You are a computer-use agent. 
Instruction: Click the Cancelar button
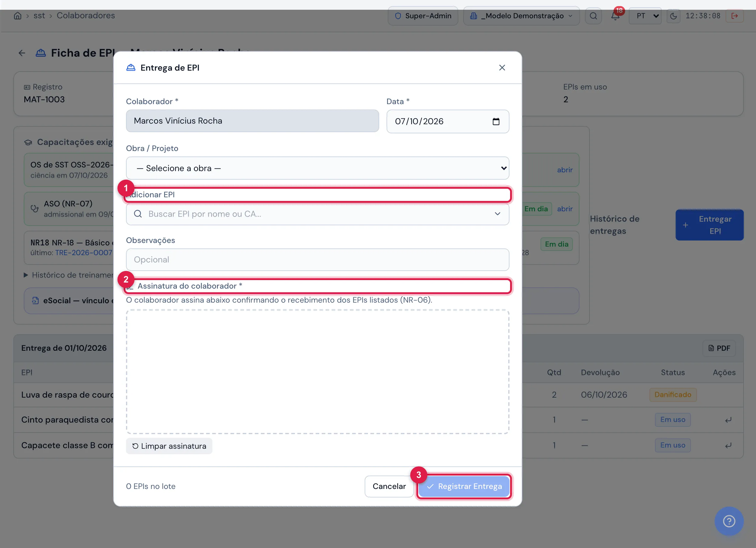(389, 486)
